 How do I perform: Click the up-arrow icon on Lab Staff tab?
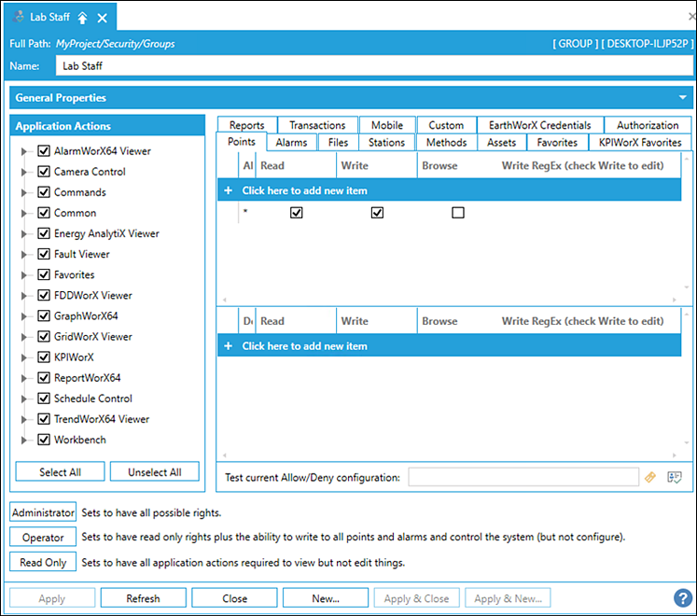(x=83, y=18)
